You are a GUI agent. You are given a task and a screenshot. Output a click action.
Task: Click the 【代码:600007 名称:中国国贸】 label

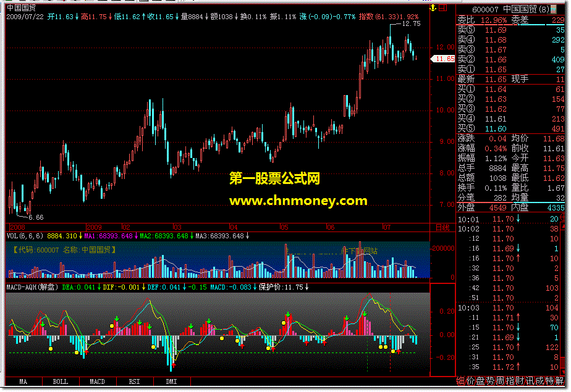coord(64,250)
